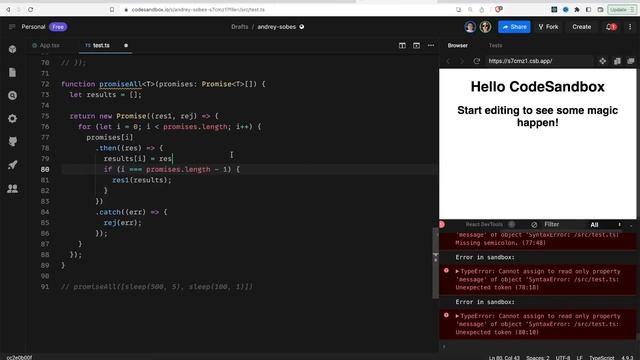Click the browser address bar URL
The image size is (640, 360).
tap(198, 9)
